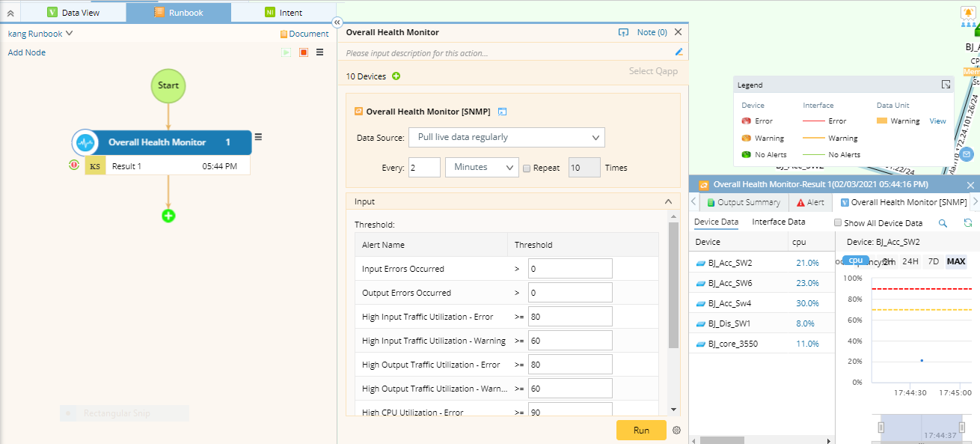The image size is (980, 444).
Task: Open the Overall Health Monitor node menu
Action: coord(258,137)
